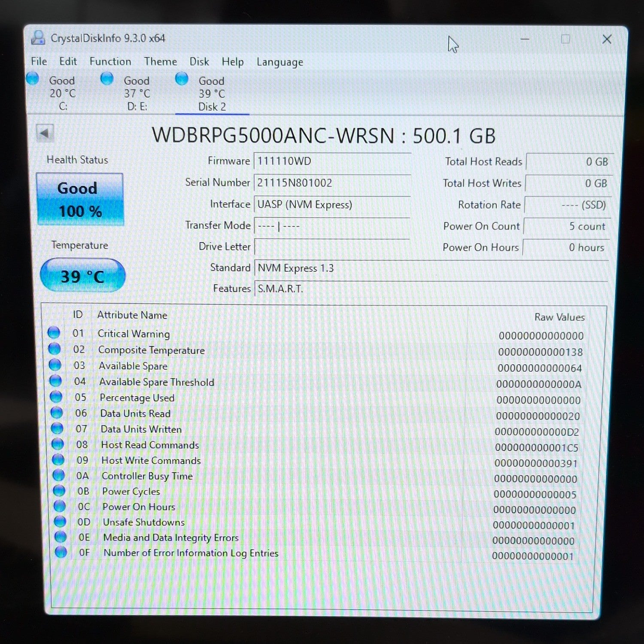Click status orb for Available Spare Threshold row
Viewport: 644px width, 644px height.
[x=55, y=380]
